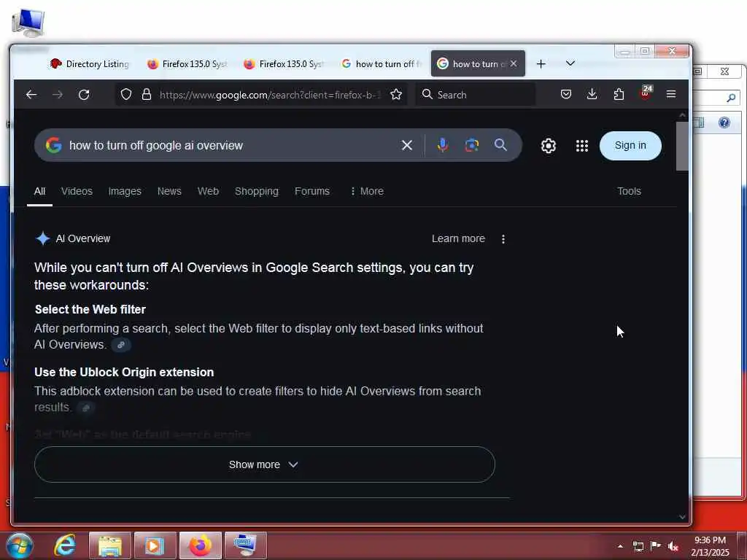Open Google quick settings gear

click(x=549, y=146)
